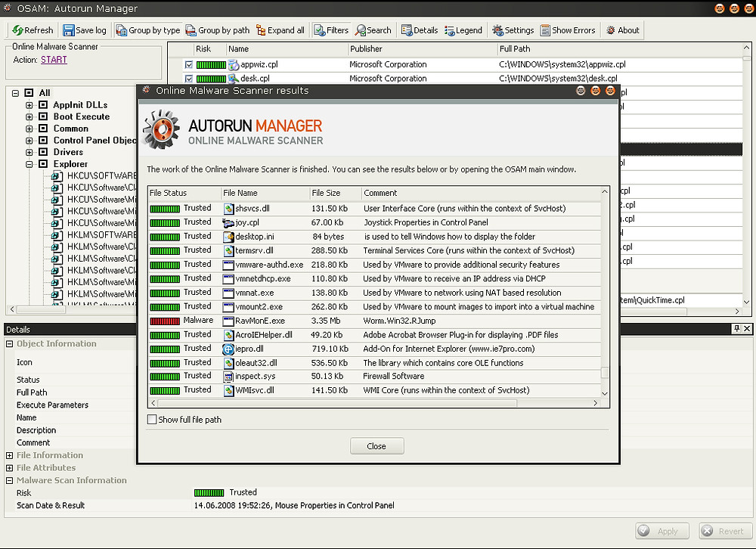Image resolution: width=756 pixels, height=549 pixels.
Task: Click results list scroll down arrow
Action: pos(605,394)
